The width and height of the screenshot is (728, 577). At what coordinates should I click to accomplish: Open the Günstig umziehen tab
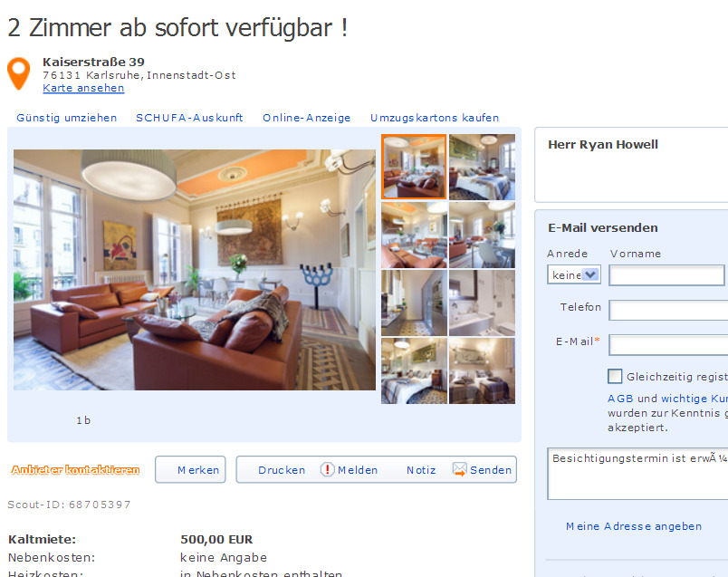(67, 118)
